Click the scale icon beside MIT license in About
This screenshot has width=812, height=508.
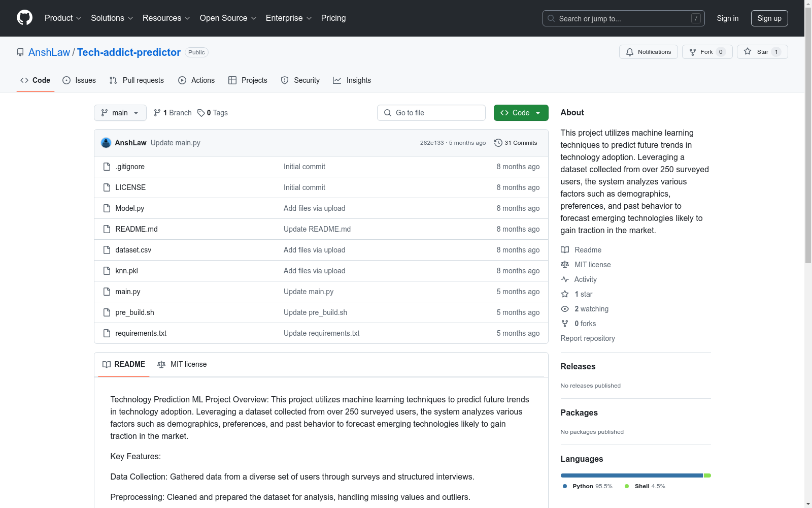(x=565, y=265)
